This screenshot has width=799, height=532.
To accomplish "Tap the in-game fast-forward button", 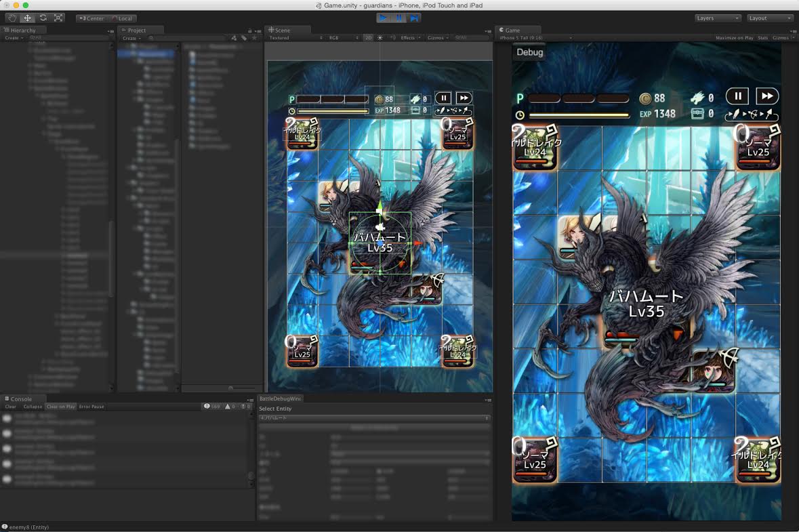I will pyautogui.click(x=766, y=96).
